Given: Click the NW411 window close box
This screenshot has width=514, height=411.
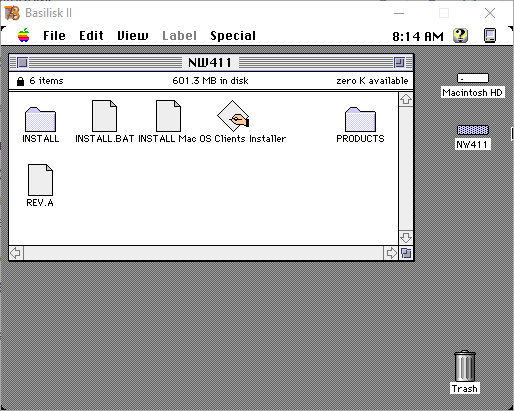Looking at the screenshot, I should pyautogui.click(x=22, y=62).
